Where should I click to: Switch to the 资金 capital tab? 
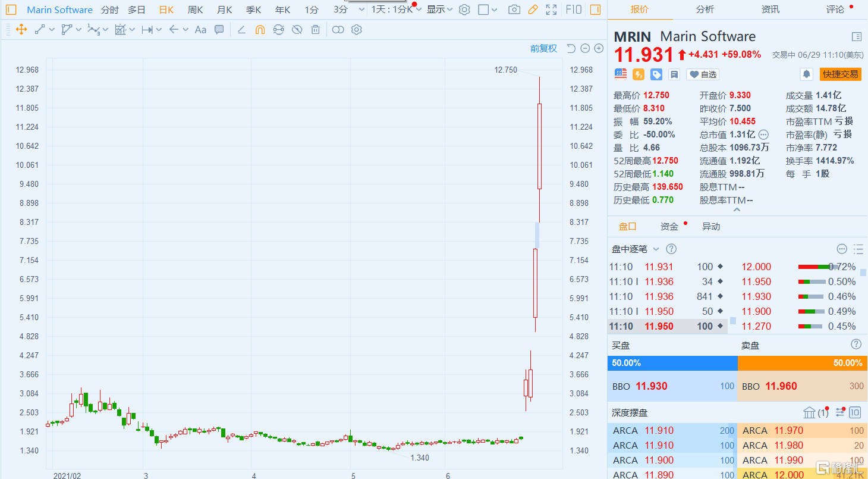pos(669,227)
